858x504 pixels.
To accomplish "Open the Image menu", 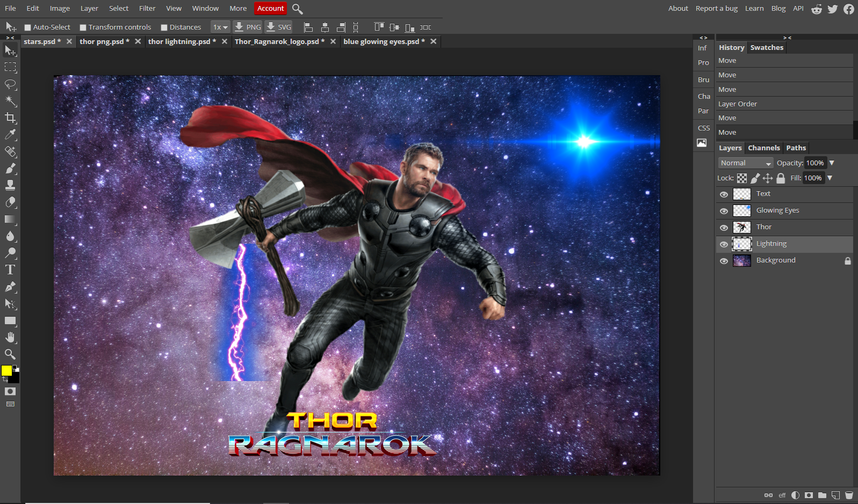I will pyautogui.click(x=60, y=9).
